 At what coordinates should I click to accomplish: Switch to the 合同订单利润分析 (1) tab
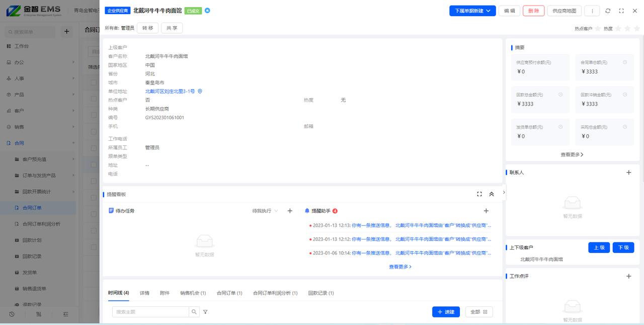(x=275, y=293)
